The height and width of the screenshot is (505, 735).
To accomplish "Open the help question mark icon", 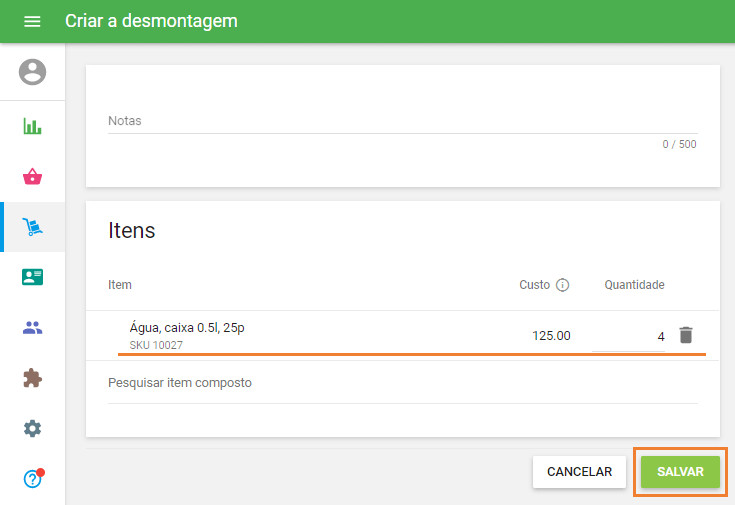I will tap(33, 479).
